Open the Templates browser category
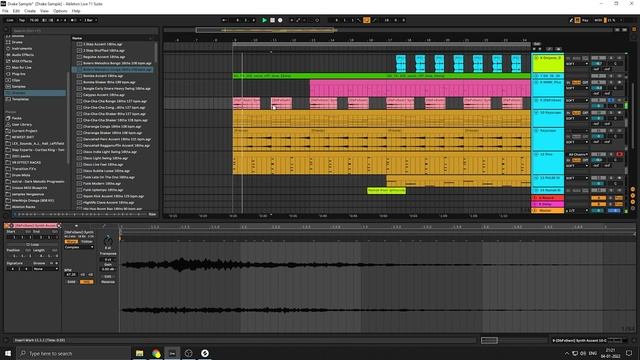This screenshot has height=360, width=640. point(20,99)
